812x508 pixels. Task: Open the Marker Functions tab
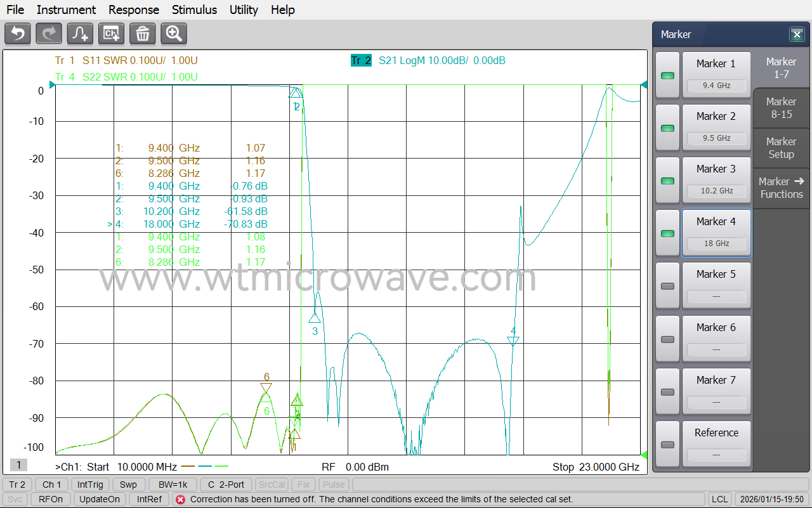click(x=781, y=188)
